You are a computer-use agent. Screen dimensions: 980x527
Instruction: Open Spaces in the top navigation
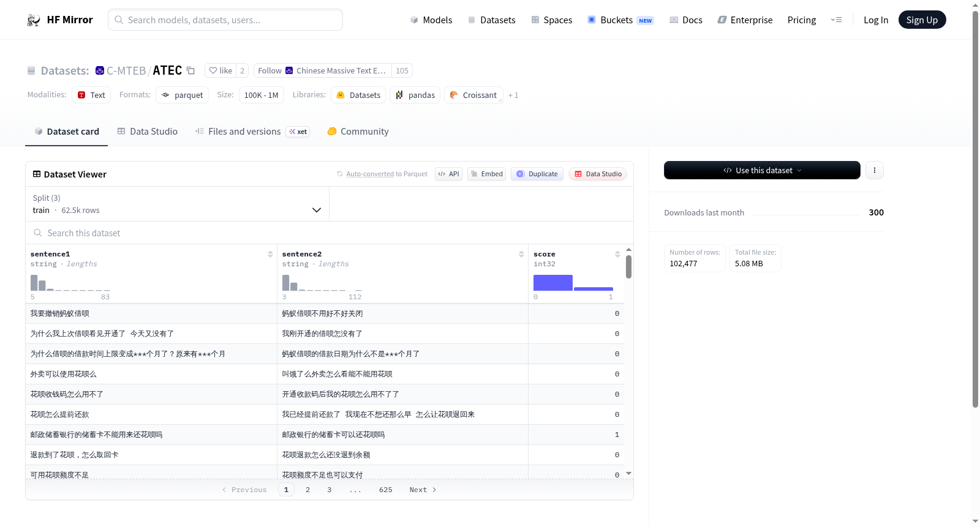point(552,20)
